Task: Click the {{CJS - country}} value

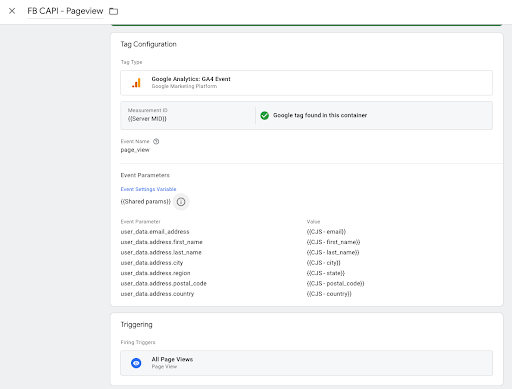Action: click(329, 294)
